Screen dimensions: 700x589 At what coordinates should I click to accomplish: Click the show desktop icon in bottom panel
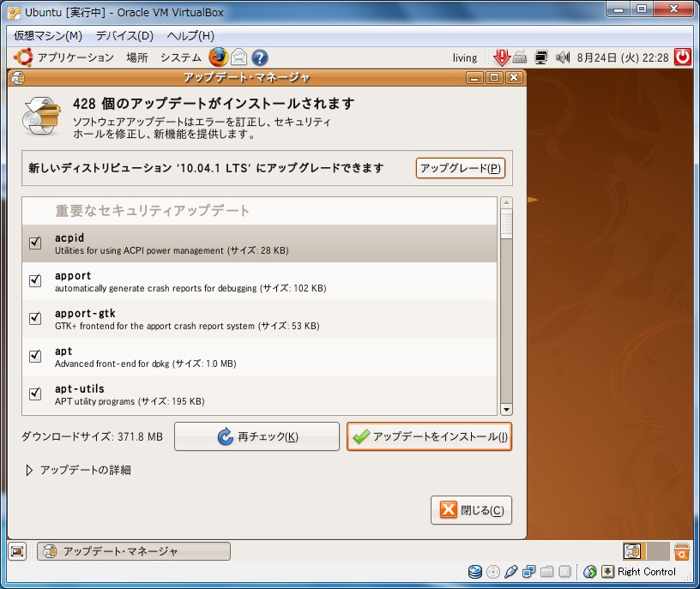17,551
